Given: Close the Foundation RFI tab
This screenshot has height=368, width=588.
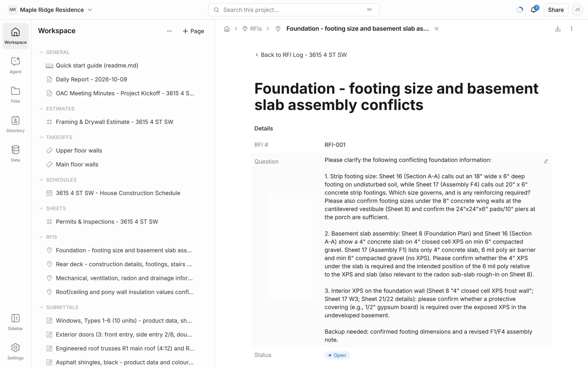Looking at the screenshot, I should coord(436,29).
